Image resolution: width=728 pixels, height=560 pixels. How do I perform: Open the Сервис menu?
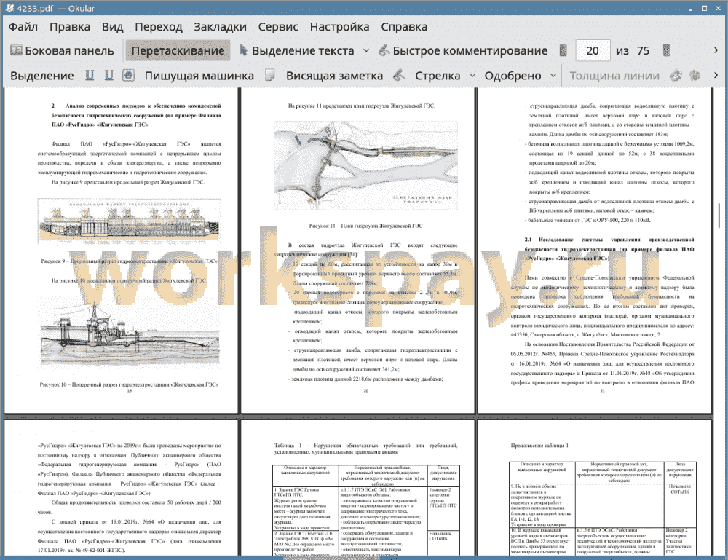[278, 27]
